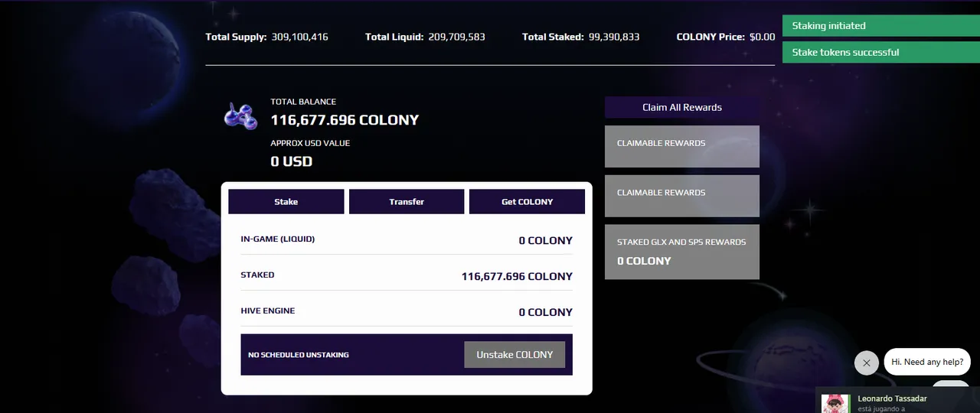Dismiss the Staking initiated notification
Image resolution: width=980 pixels, height=413 pixels.
pyautogui.click(x=881, y=26)
